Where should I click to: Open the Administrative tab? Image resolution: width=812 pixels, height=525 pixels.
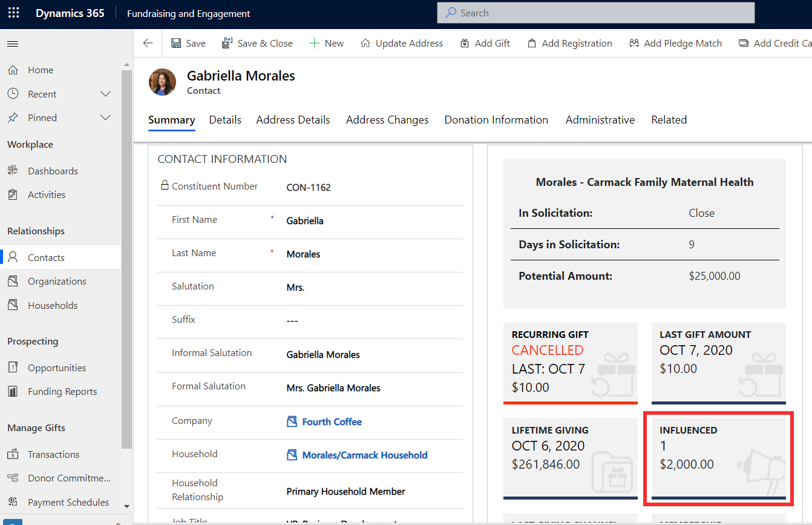tap(600, 120)
